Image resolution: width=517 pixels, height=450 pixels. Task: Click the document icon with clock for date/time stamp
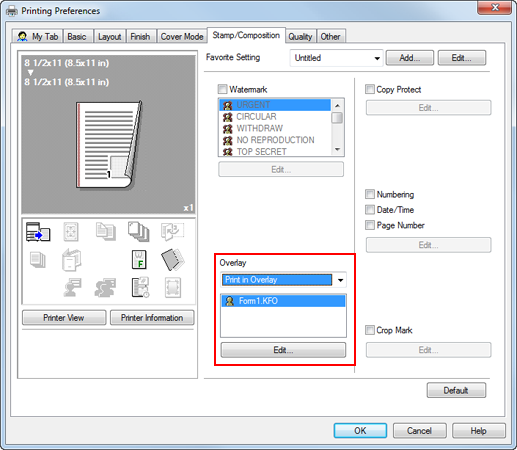[x=140, y=287]
